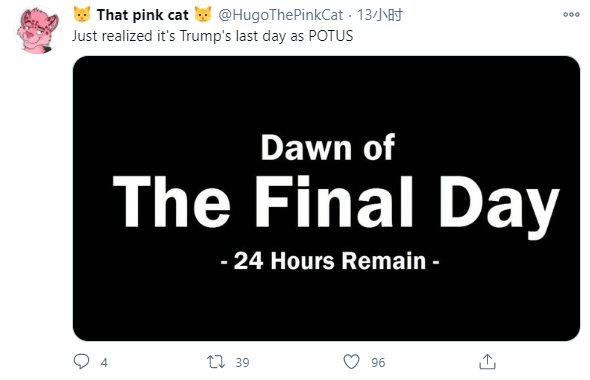
Task: Click the tweet text about Trump's last day
Action: click(x=213, y=36)
